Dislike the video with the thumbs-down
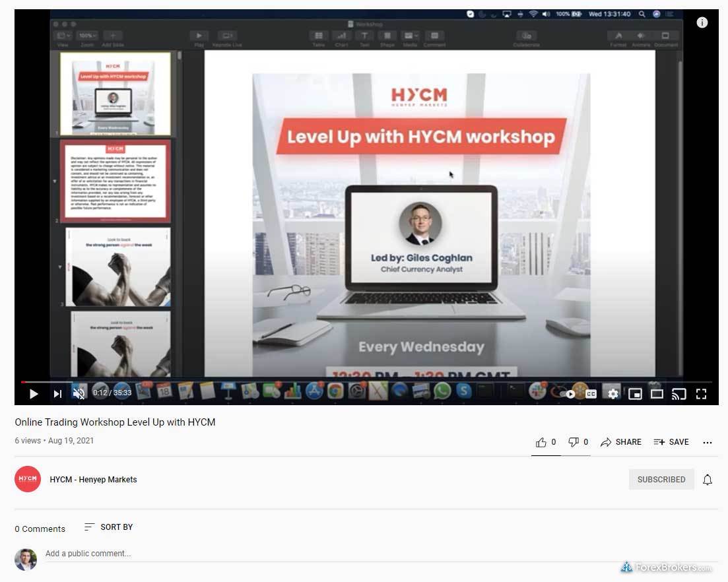Viewport: 728px width, 582px height. click(574, 442)
